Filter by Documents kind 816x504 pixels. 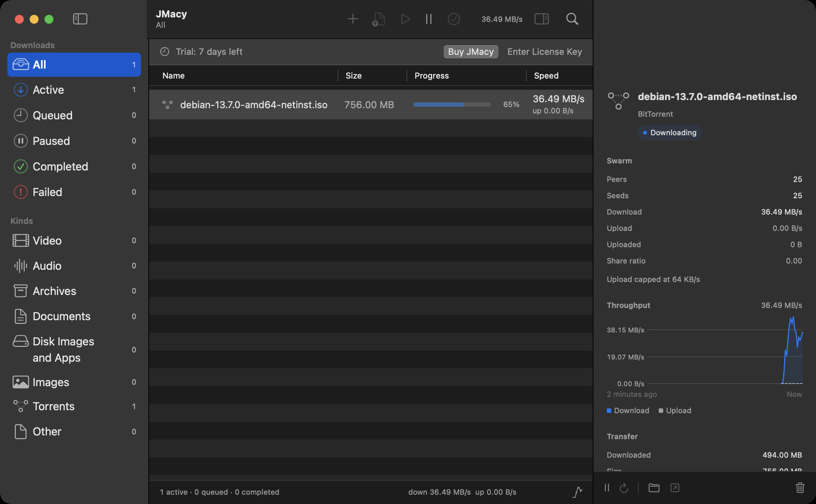click(x=74, y=316)
